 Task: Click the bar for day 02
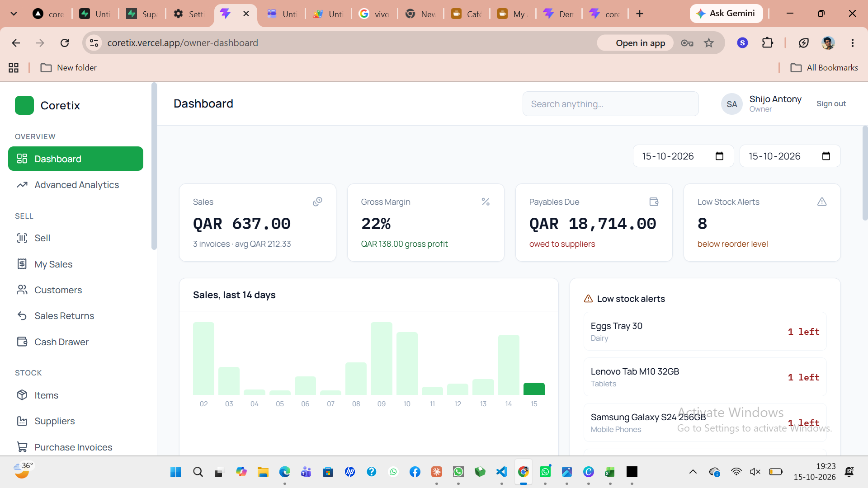(x=203, y=358)
